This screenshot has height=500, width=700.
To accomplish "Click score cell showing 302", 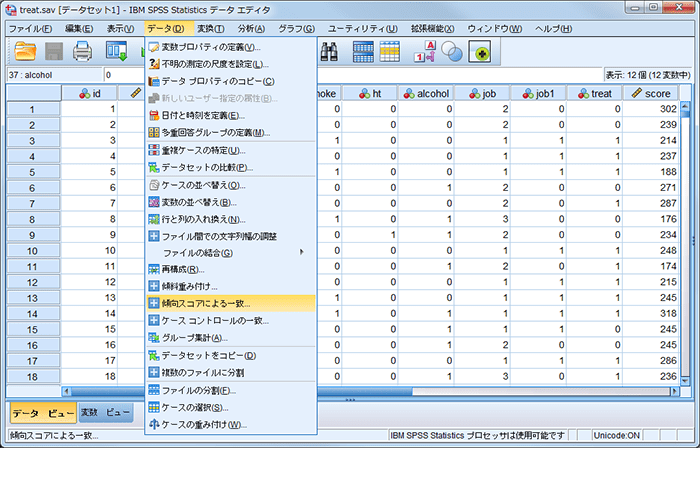I will pyautogui.click(x=651, y=109).
